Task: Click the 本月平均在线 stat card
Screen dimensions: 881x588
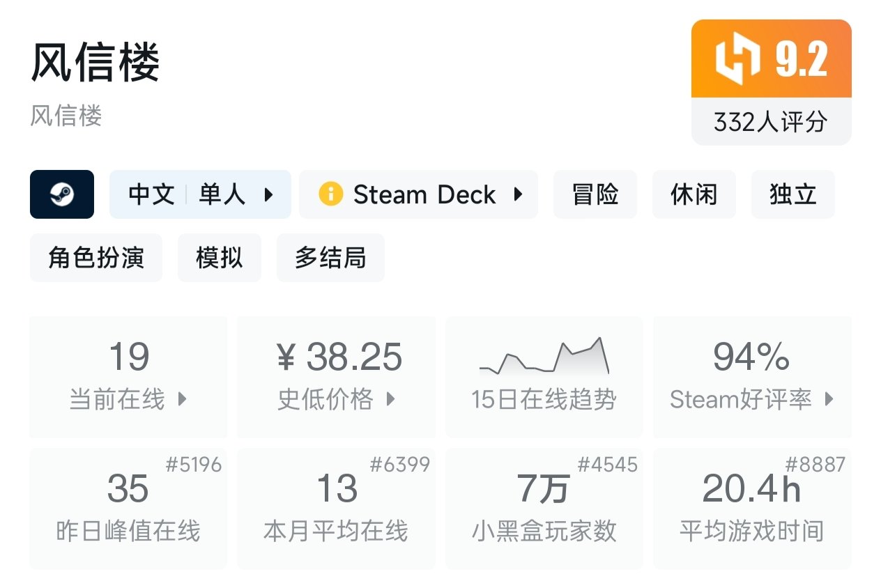Action: (336, 508)
